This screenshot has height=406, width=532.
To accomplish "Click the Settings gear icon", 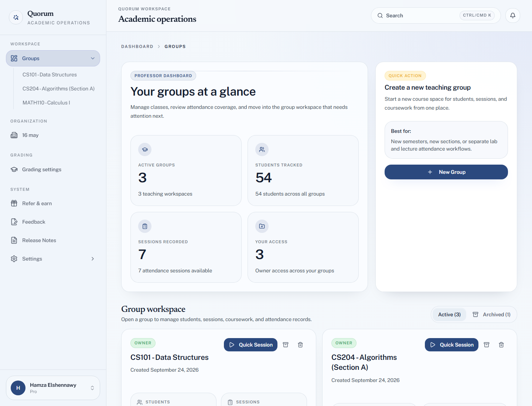I will click(x=14, y=259).
